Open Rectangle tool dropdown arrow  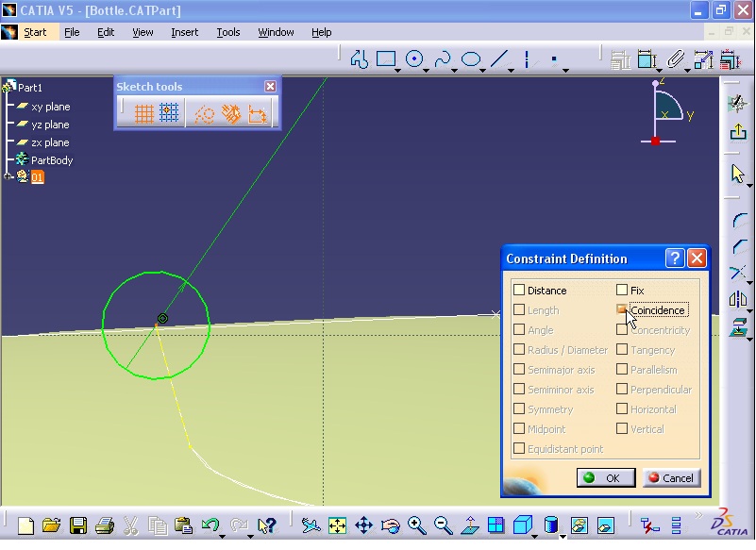[397, 71]
